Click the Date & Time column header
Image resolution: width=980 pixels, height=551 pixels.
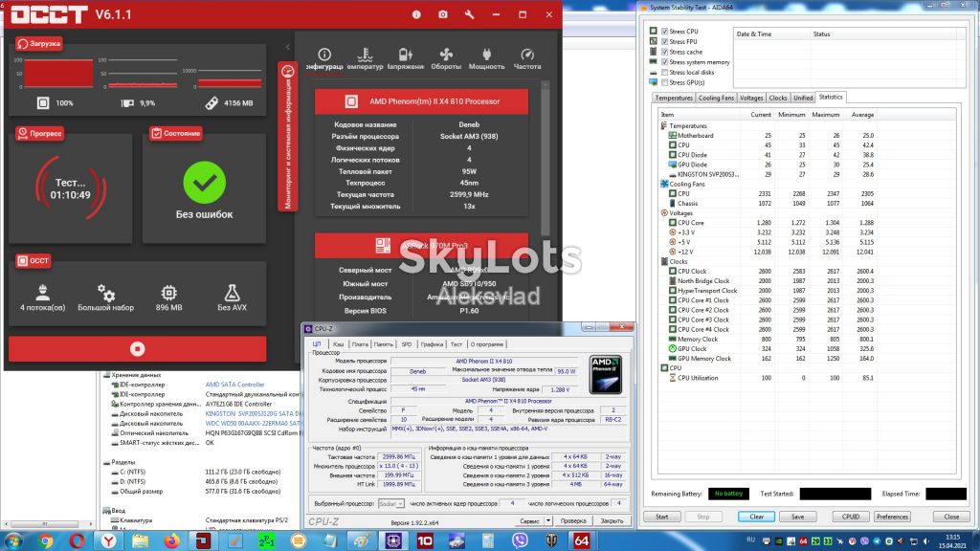[772, 34]
